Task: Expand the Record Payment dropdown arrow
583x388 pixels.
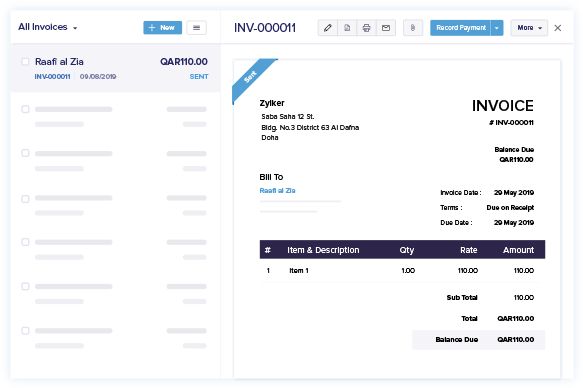Action: 497,28
